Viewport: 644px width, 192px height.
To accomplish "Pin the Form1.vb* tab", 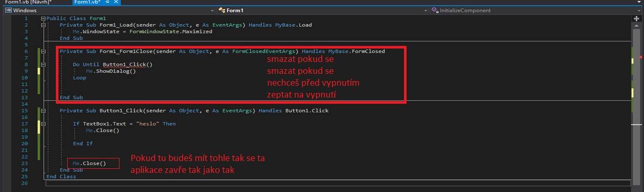I will click(108, 2).
